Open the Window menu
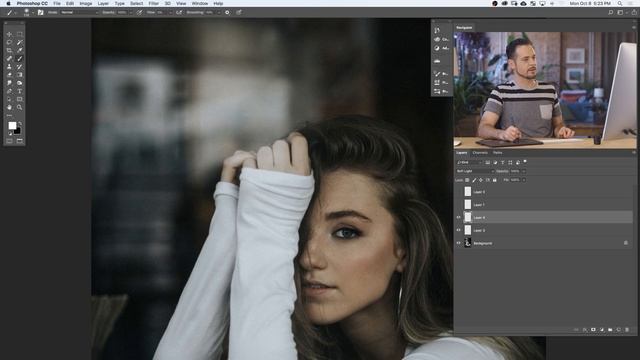This screenshot has width=640, height=360. pyautogui.click(x=200, y=3)
